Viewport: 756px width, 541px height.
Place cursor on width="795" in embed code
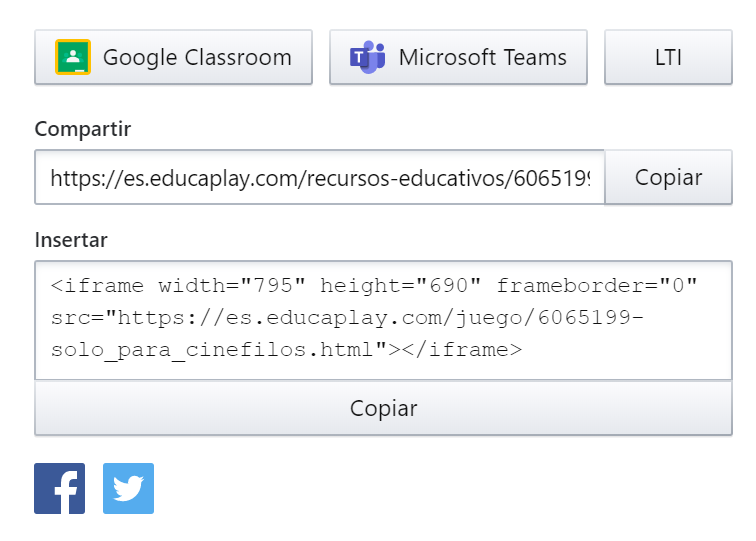point(232,286)
